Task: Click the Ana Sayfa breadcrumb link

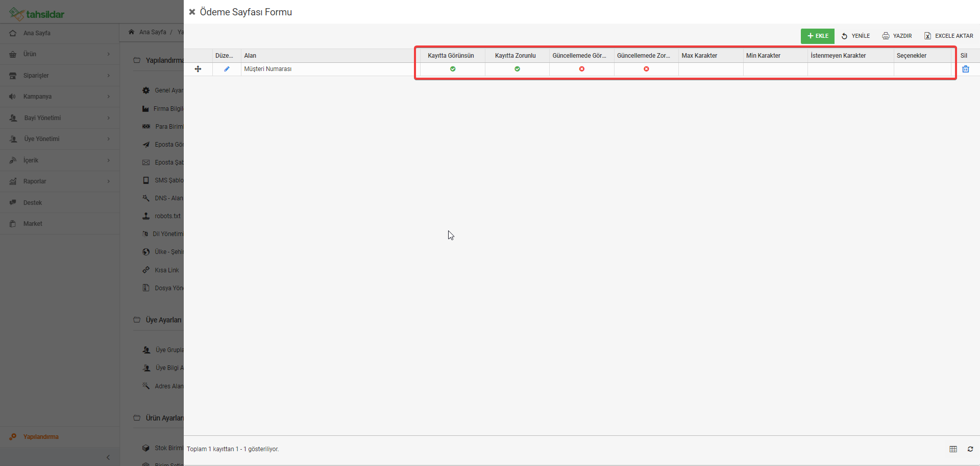Action: (x=153, y=32)
